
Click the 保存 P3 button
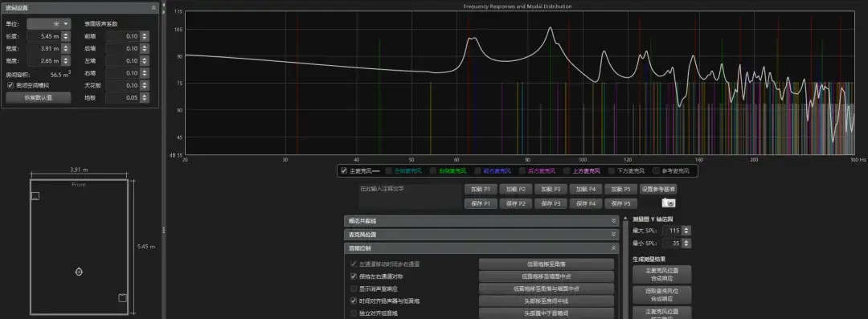coord(551,203)
